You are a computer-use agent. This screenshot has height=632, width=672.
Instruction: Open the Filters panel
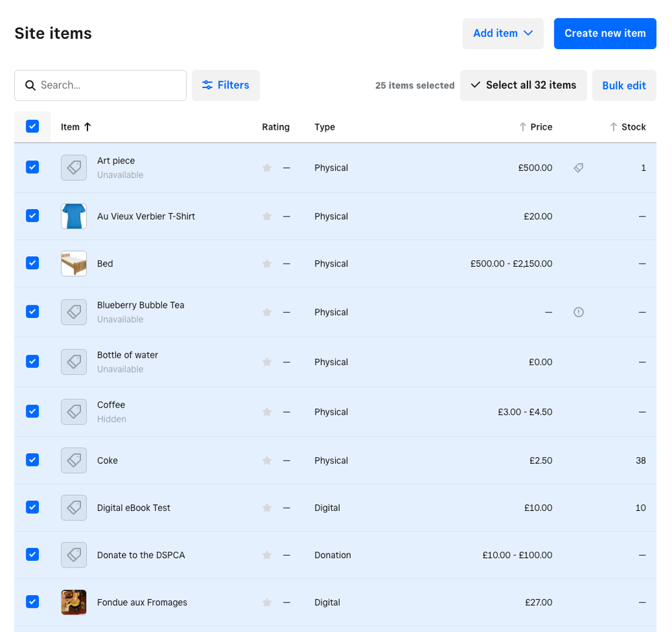tap(225, 85)
